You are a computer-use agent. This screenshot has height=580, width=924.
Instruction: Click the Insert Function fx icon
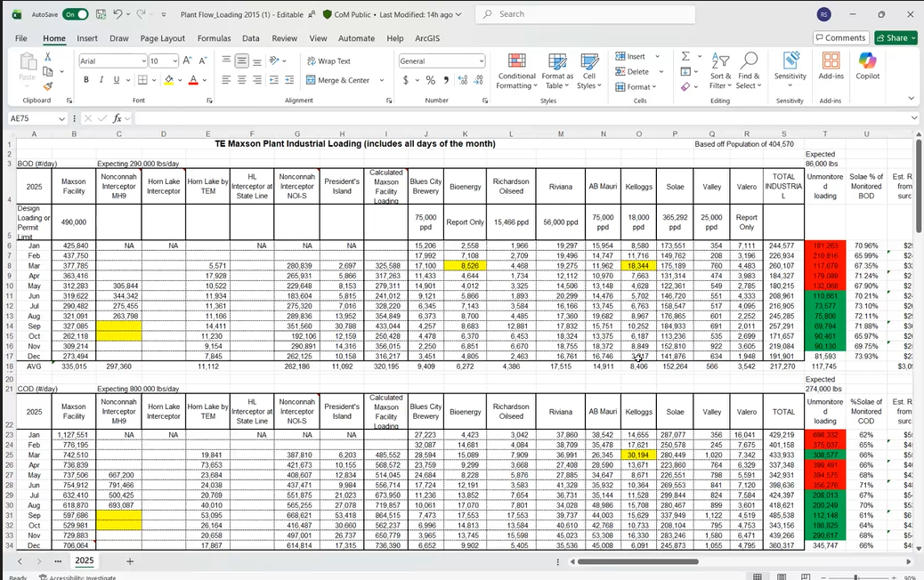(x=116, y=118)
